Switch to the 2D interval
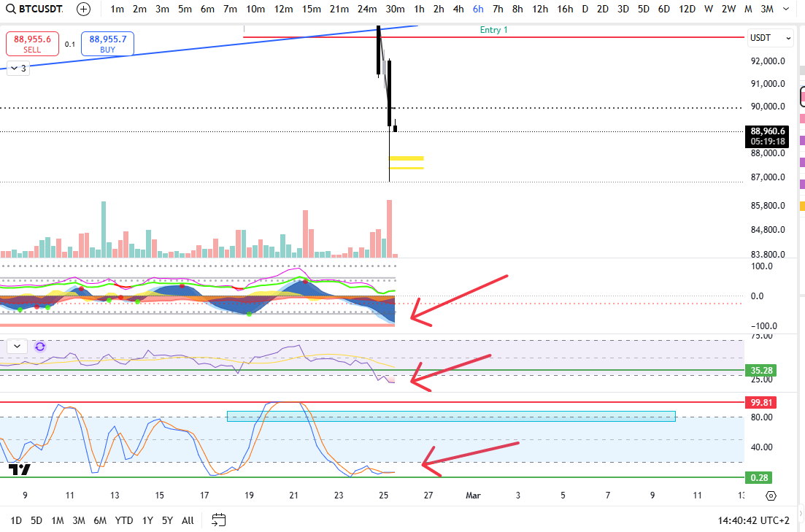This screenshot has height=532, width=805. click(x=603, y=9)
